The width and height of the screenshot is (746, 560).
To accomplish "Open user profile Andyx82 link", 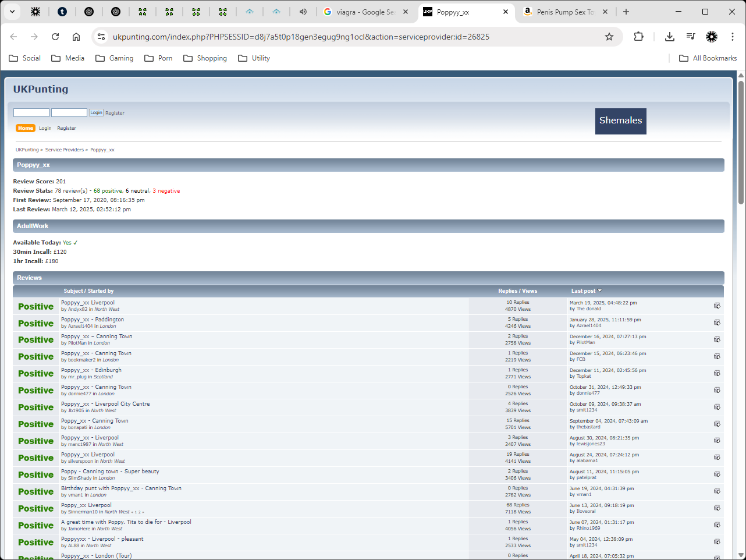I will tap(77, 309).
